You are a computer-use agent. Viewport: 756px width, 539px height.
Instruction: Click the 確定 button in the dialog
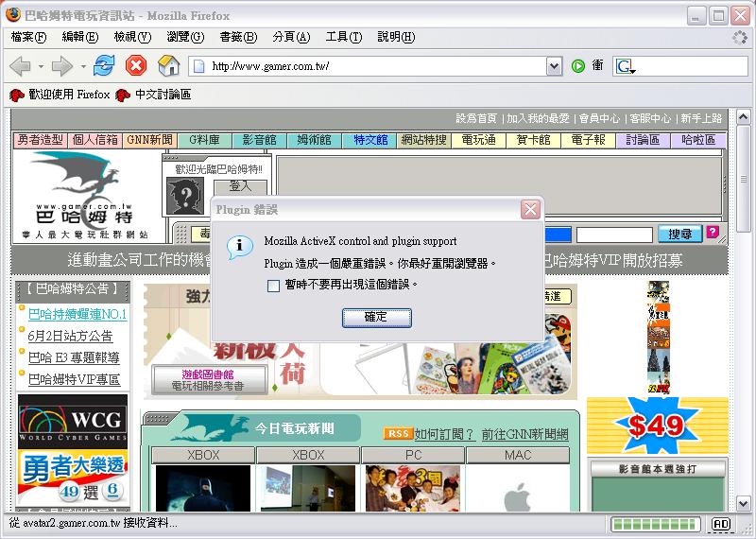pyautogui.click(x=376, y=318)
